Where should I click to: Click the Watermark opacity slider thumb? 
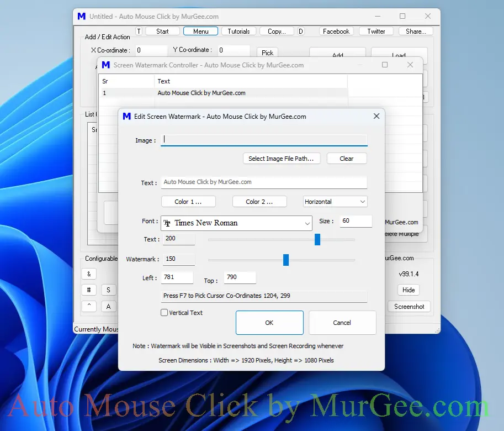(x=286, y=260)
